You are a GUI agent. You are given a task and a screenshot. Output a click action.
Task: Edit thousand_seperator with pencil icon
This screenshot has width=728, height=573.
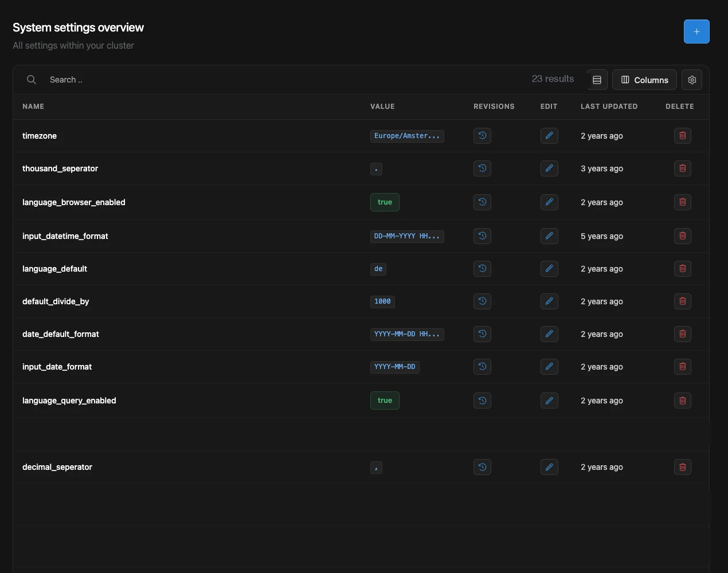[549, 168]
